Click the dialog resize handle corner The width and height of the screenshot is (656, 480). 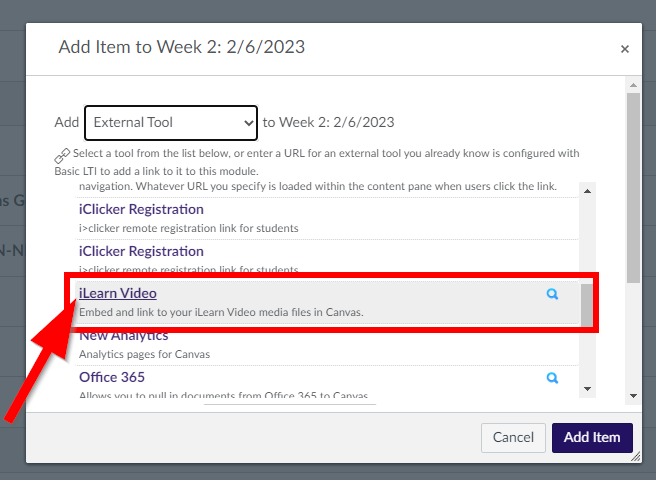coord(636,457)
